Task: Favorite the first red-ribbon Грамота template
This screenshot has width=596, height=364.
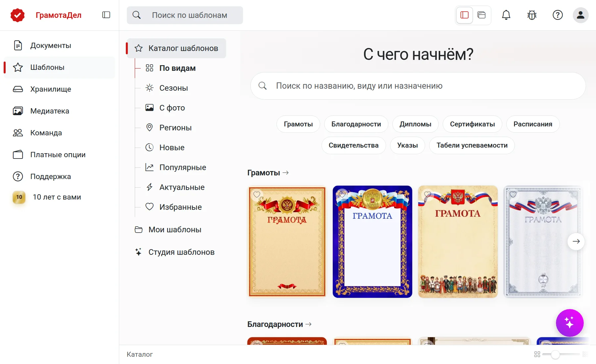Action: (x=257, y=195)
